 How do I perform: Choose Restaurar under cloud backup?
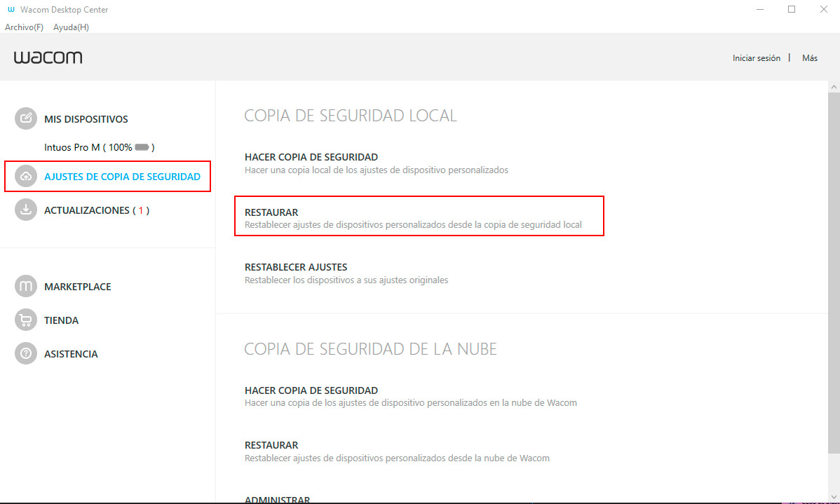[271, 445]
